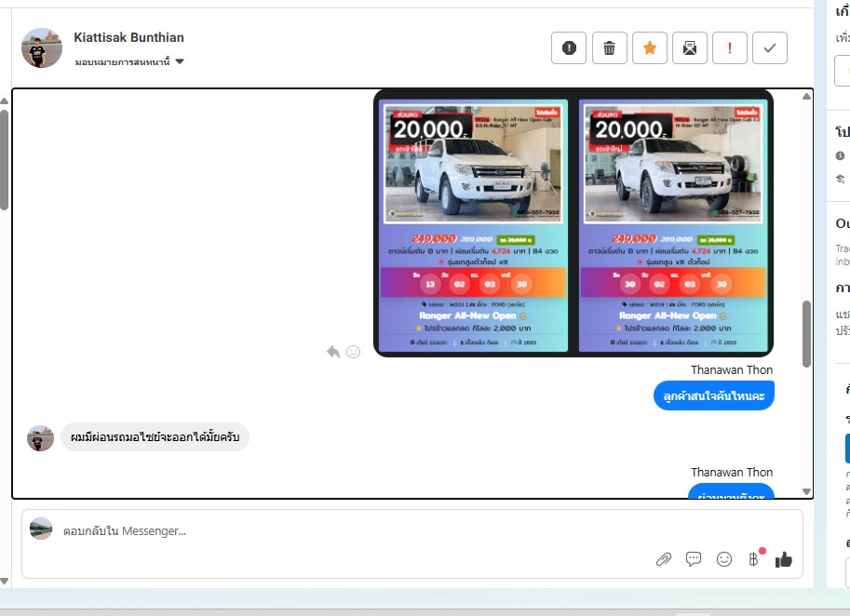The image size is (850, 616).
Task: Click the ลูกค้าสนใจคันไหนคะ message bubble
Action: [714, 396]
